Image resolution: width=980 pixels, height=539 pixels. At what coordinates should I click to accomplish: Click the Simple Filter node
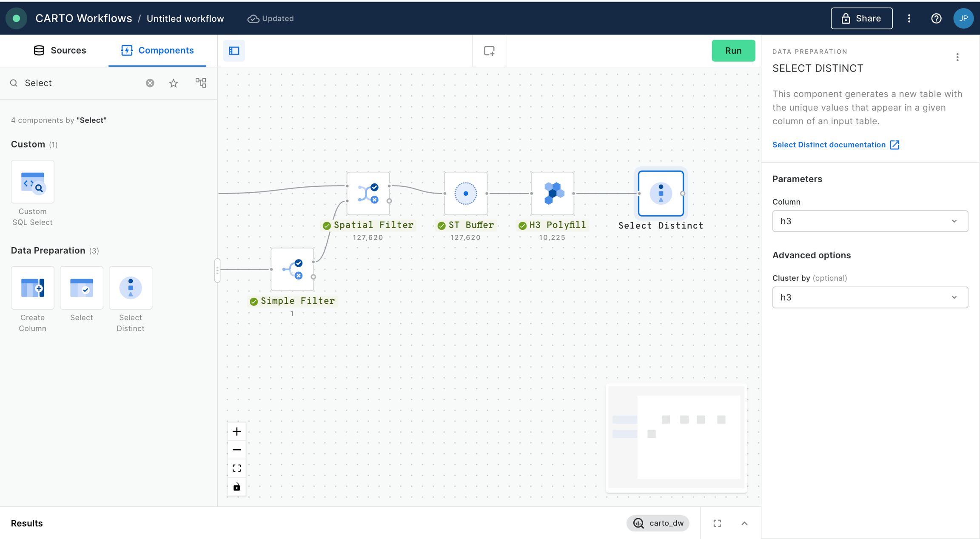(292, 269)
